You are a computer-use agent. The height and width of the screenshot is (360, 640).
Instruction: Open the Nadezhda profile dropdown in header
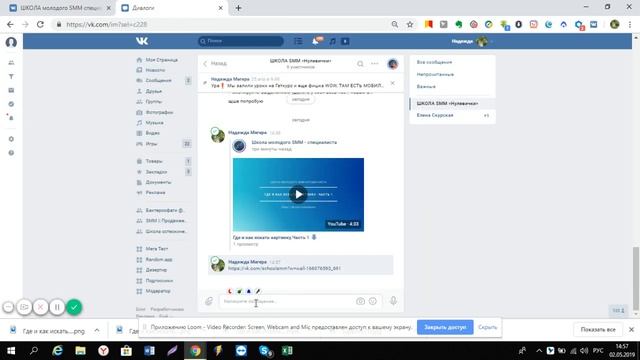(471, 41)
